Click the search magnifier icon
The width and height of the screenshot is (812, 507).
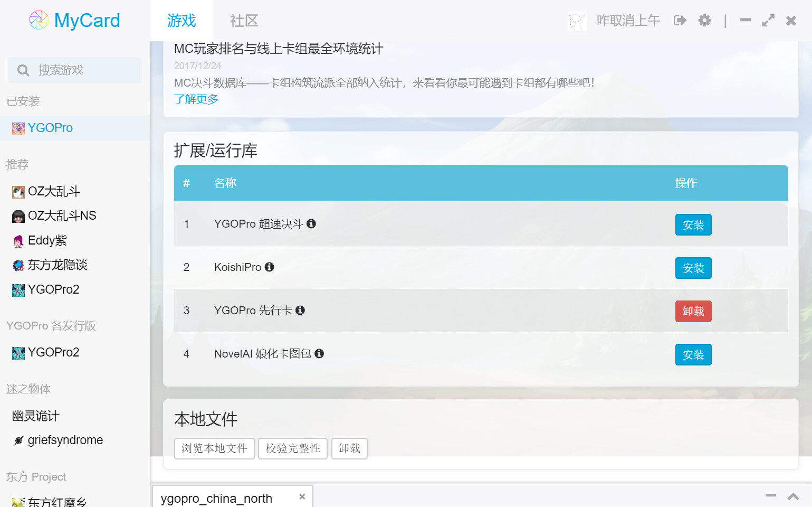(23, 70)
